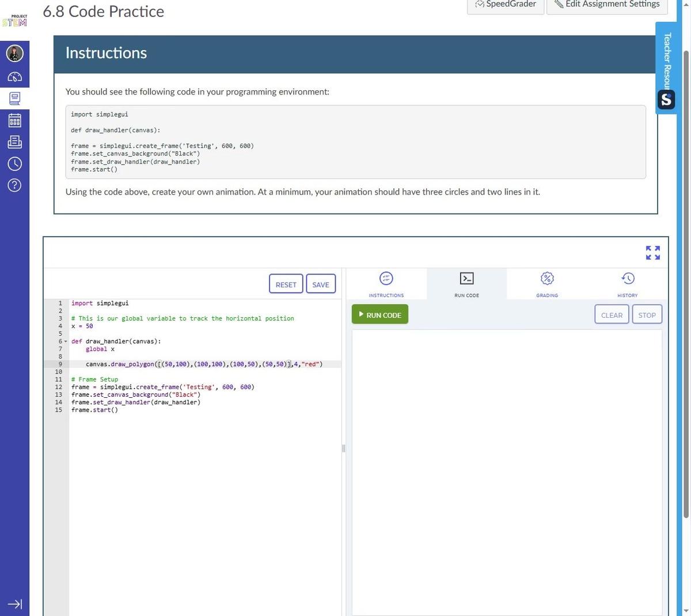Expand the left navigation sidebar
Viewport: 691px width, 616px height.
pos(14,604)
